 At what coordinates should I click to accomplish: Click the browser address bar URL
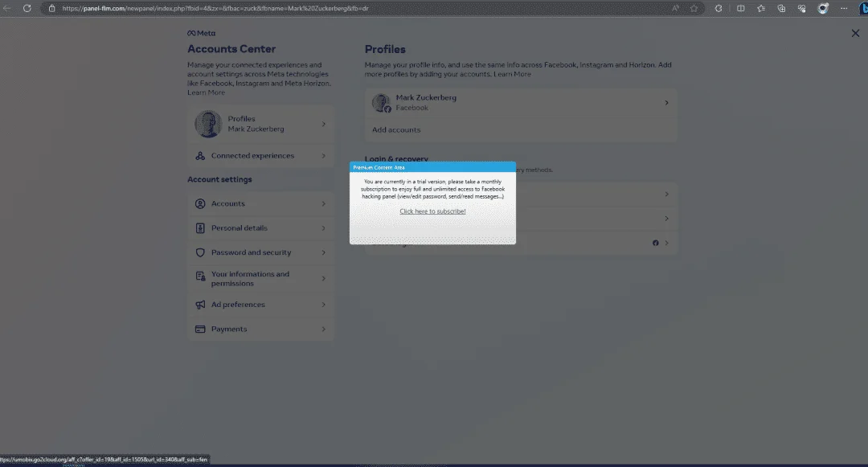click(215, 8)
